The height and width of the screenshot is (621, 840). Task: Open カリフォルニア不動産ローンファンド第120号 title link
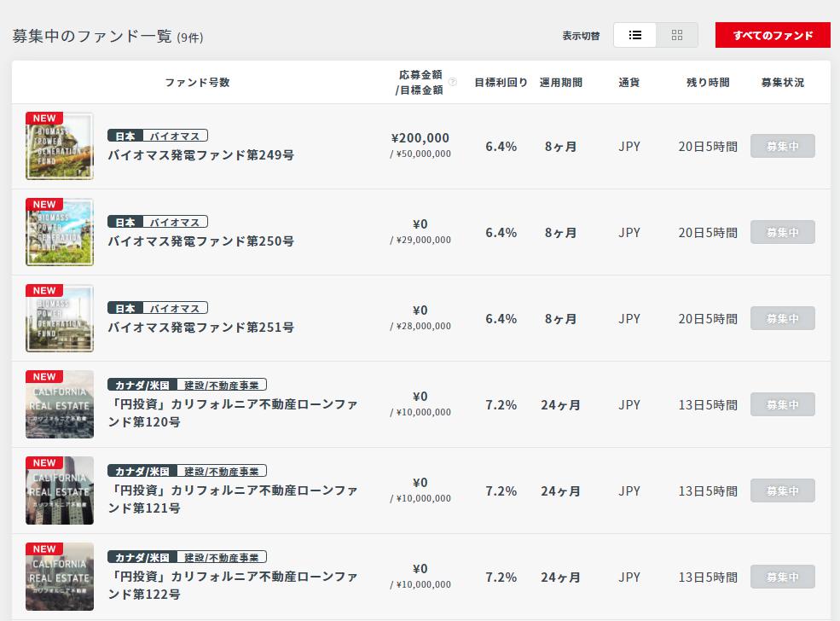pos(233,413)
